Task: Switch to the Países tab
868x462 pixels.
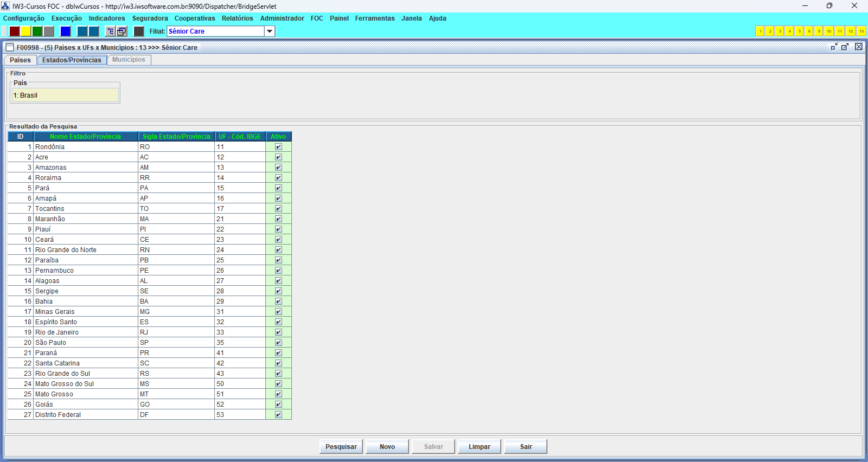Action: [21, 60]
